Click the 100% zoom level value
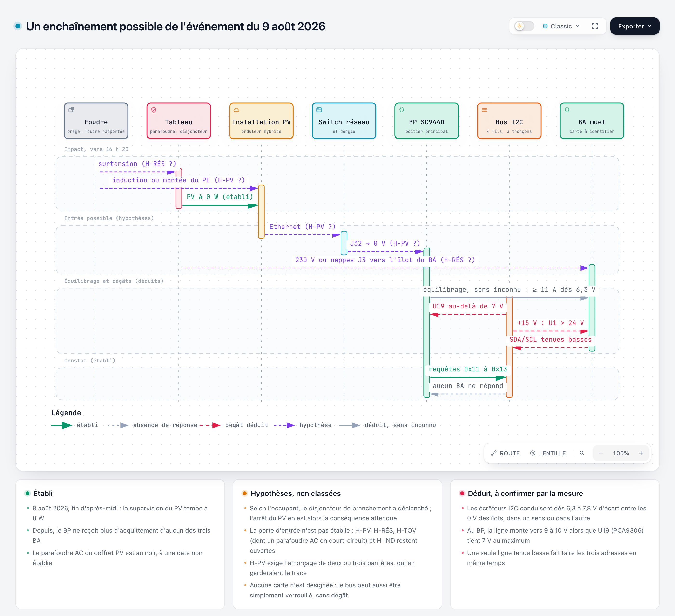This screenshot has width=675, height=616. pos(621,453)
